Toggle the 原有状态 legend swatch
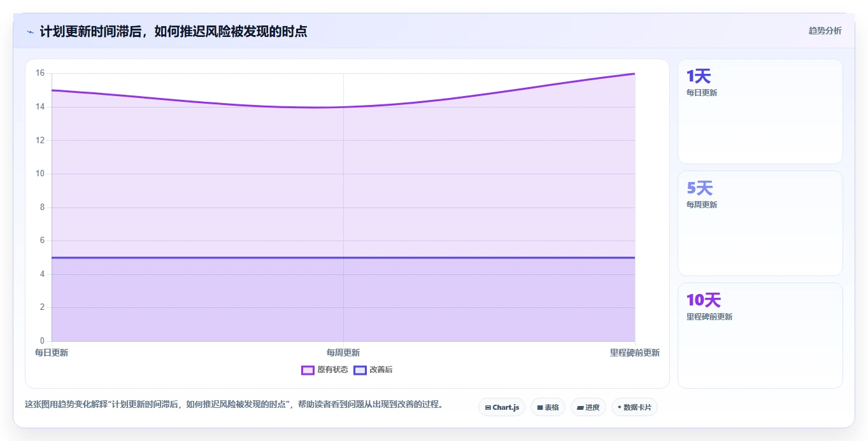This screenshot has width=868, height=441. [x=308, y=370]
